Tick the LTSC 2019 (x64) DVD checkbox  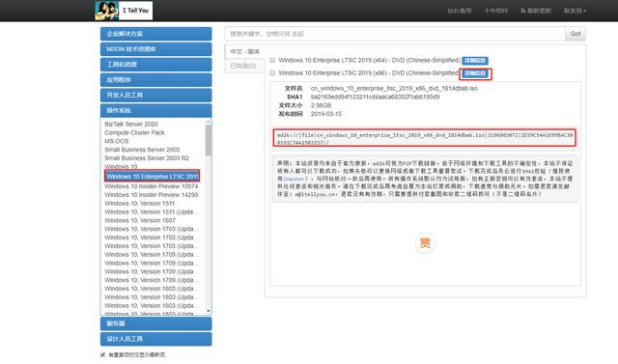coord(272,60)
